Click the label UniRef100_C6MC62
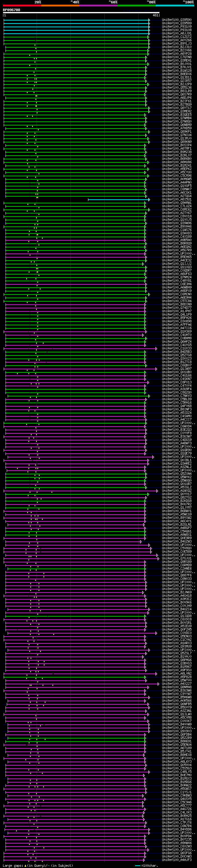197x868 pixels. tap(177, 210)
